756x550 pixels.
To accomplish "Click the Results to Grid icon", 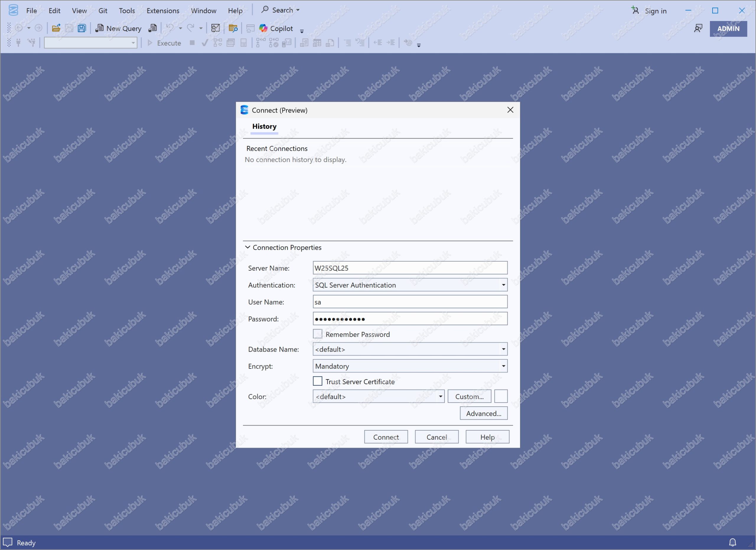I will click(x=317, y=43).
